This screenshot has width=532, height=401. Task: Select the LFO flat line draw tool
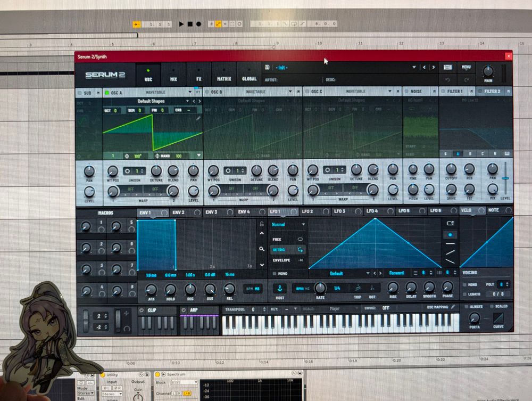point(450,244)
